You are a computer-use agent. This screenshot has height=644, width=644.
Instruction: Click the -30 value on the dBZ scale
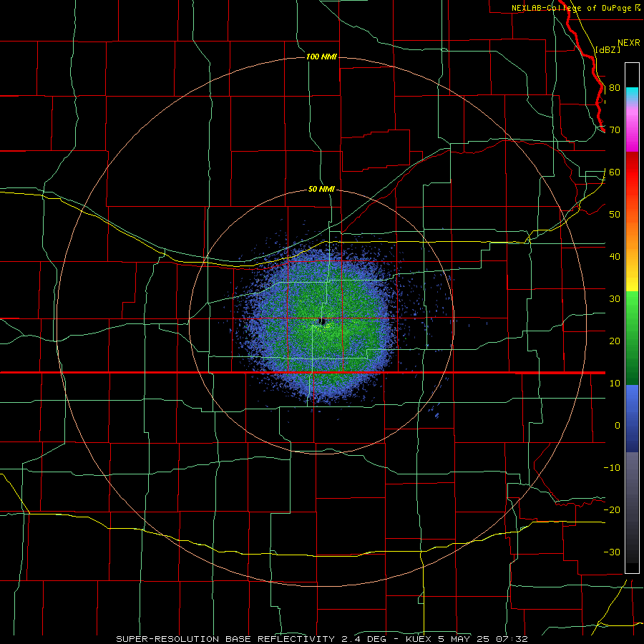click(612, 552)
